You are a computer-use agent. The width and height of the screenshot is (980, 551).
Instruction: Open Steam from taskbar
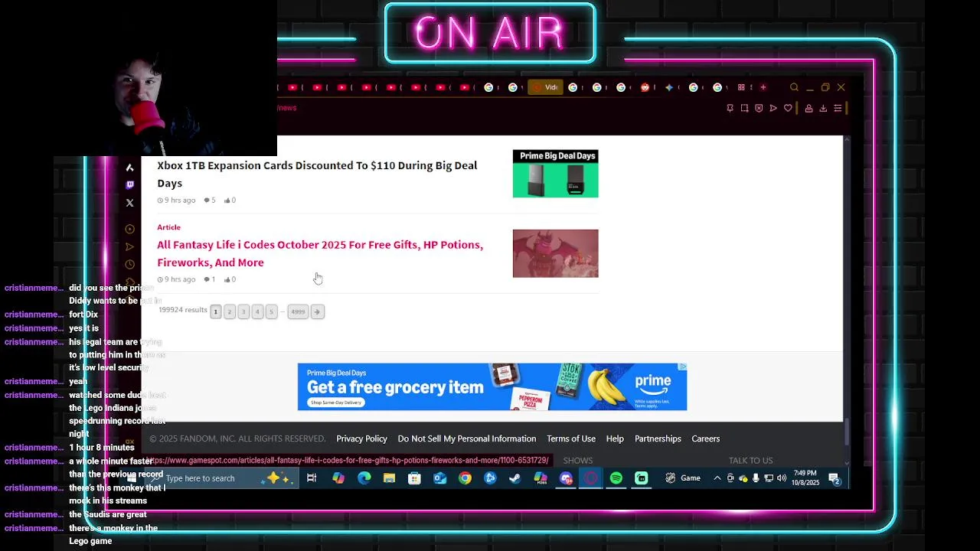pyautogui.click(x=515, y=478)
